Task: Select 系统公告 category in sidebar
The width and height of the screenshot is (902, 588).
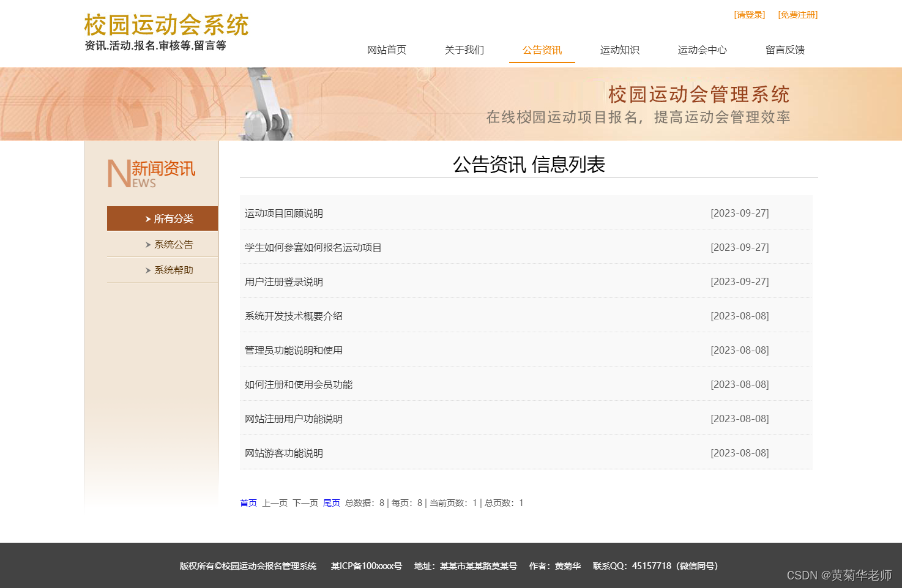Action: (174, 245)
